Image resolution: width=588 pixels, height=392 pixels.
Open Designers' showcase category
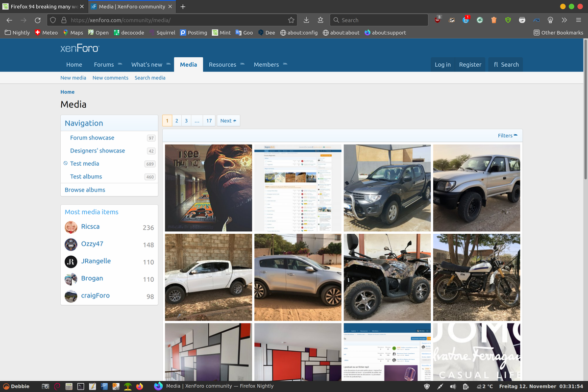[98, 150]
